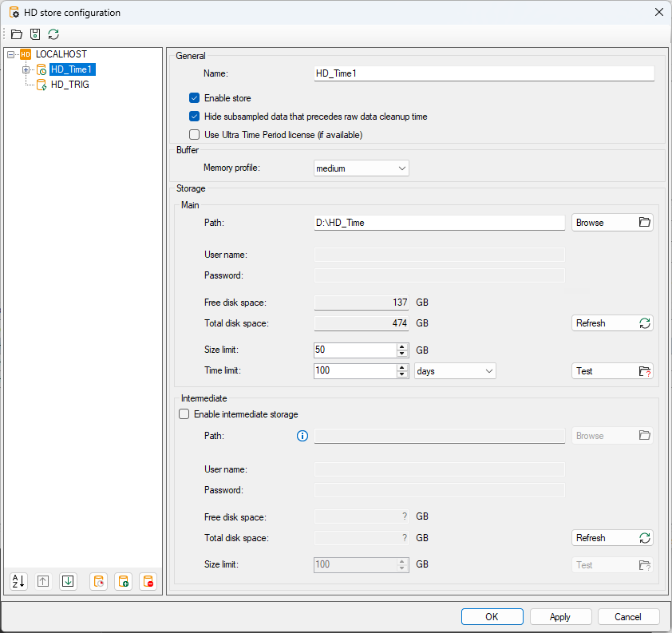Viewport: 672px width, 633px height.
Task: Click the add store icon with plus
Action: coord(123,581)
